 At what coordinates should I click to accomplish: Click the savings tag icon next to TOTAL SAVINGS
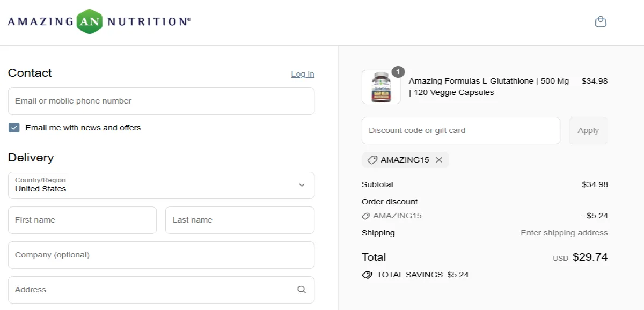367,275
